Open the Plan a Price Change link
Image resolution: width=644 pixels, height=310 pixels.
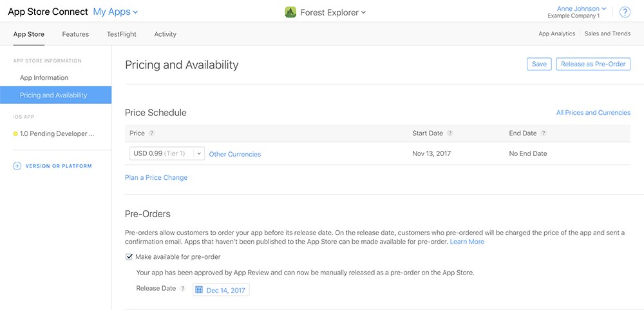tap(156, 178)
